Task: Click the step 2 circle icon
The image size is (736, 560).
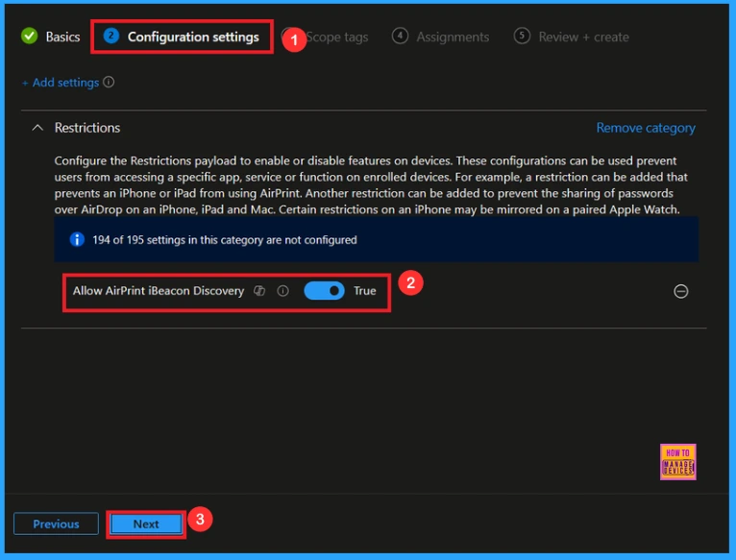Action: coord(111,37)
